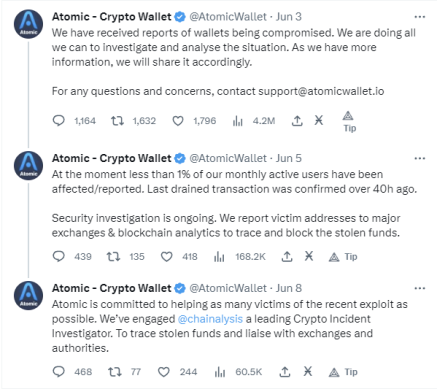Open more options for Jun 8 tweet

tap(420, 288)
